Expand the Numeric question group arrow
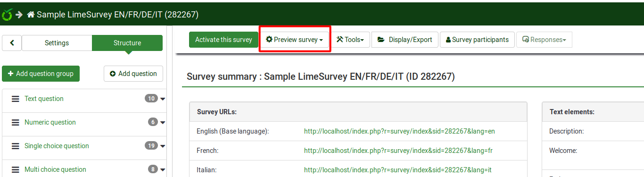Screen dimensions: 644x177 click(163, 123)
